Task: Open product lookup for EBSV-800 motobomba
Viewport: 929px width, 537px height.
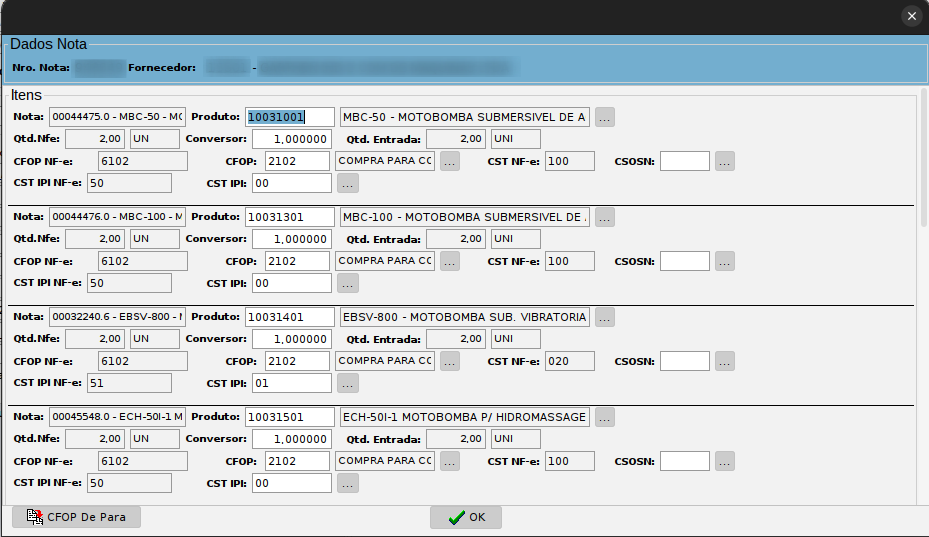Action: click(x=604, y=317)
